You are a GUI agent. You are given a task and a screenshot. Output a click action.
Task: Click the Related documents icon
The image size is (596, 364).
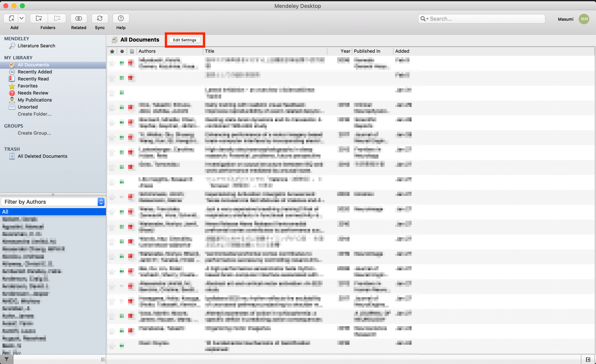click(78, 18)
